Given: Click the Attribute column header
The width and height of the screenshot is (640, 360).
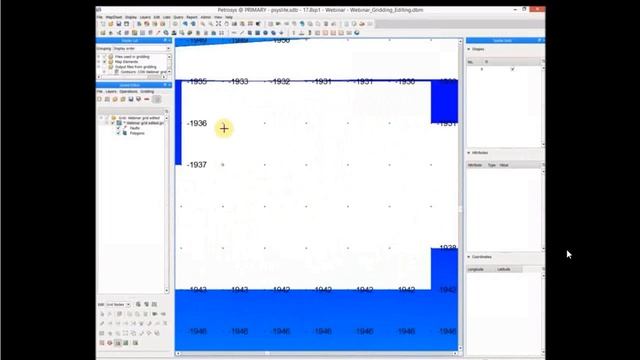Looking at the screenshot, I should [475, 165].
